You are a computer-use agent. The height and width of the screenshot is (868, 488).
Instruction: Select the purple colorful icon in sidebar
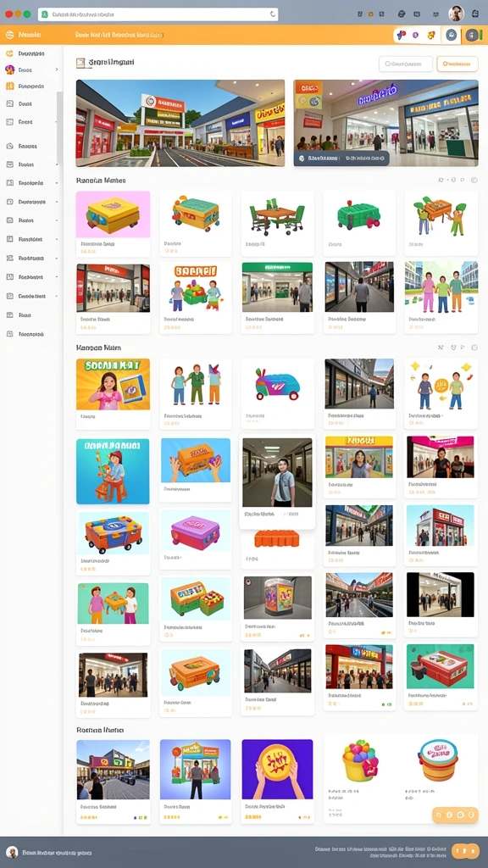pyautogui.click(x=9, y=70)
